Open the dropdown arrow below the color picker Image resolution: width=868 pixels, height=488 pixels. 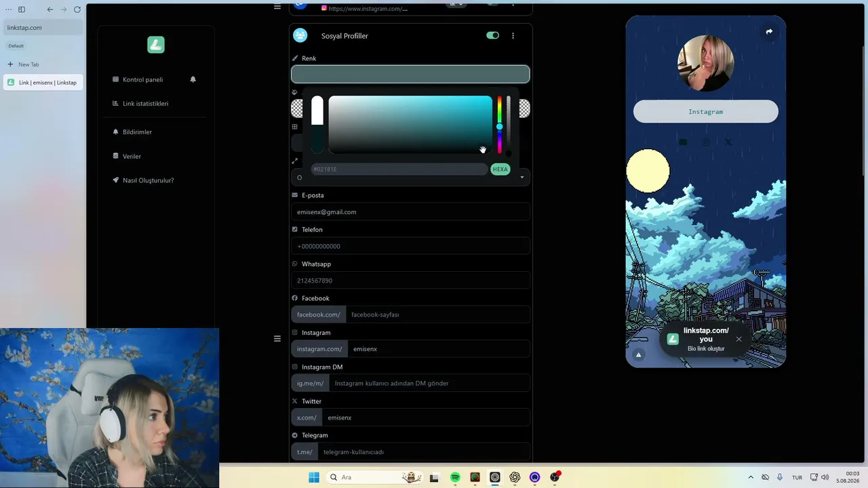522,178
